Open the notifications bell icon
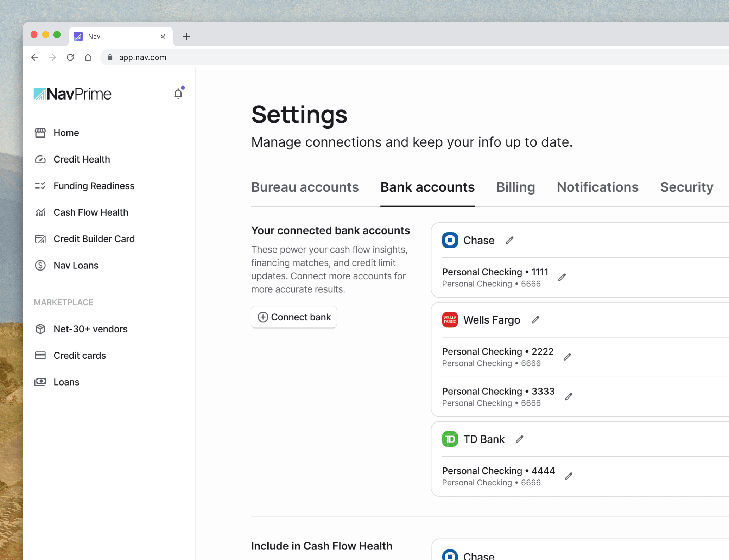Viewport: 729px width, 560px height. (178, 94)
